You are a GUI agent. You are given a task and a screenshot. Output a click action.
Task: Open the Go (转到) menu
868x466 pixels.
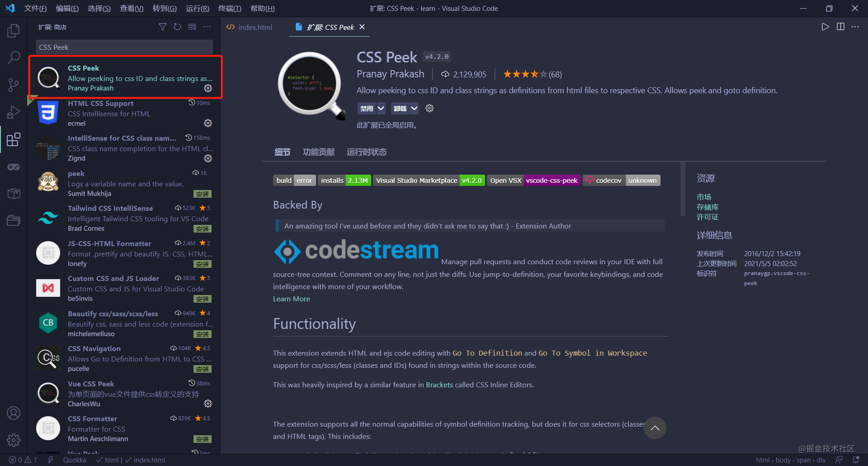coord(165,8)
